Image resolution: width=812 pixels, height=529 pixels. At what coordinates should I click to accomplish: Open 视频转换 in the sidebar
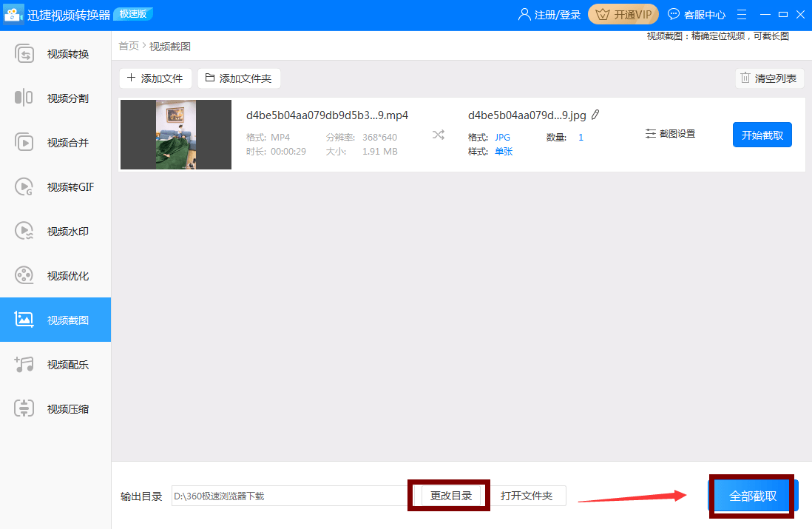tap(55, 54)
